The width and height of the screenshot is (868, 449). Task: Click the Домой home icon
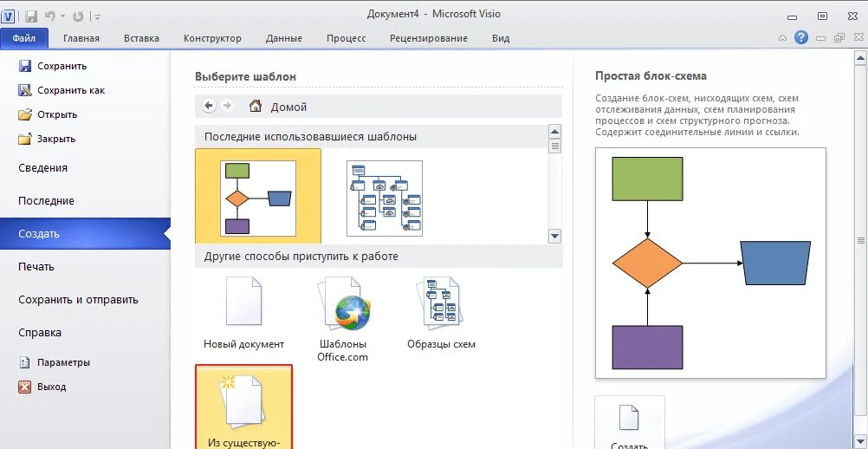[x=256, y=106]
